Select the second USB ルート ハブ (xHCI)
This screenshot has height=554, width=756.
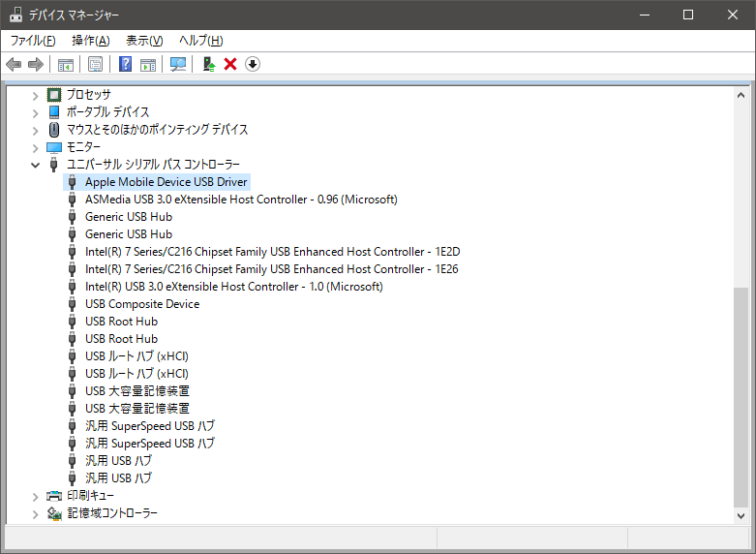point(136,374)
